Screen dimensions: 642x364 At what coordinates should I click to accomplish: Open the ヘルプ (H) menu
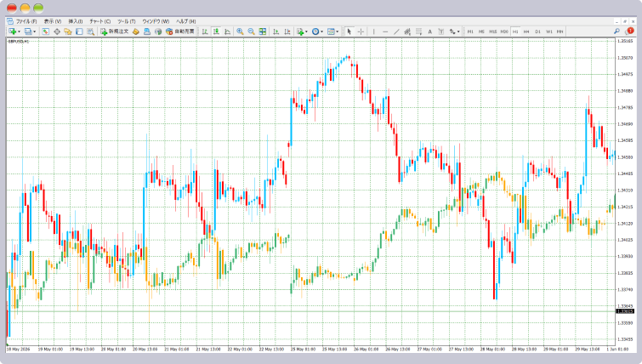[186, 21]
